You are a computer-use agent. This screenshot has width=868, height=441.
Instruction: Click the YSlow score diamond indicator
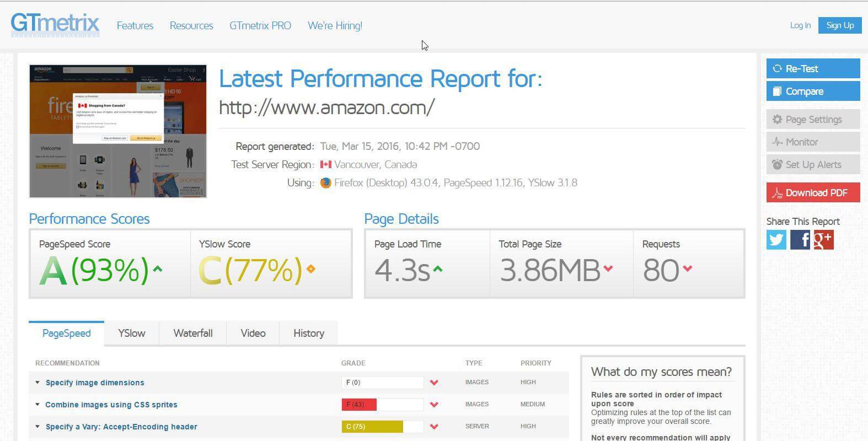[x=311, y=269]
